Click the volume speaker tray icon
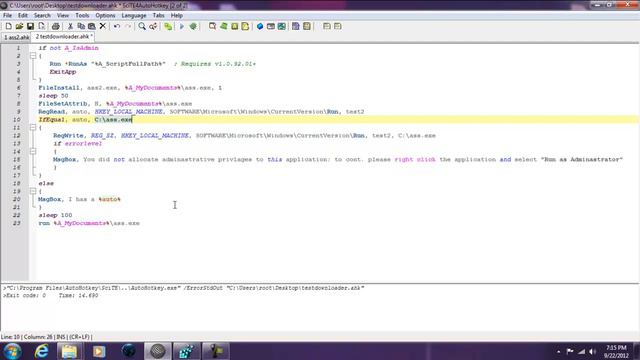The height and width of the screenshot is (360, 640). [x=593, y=351]
